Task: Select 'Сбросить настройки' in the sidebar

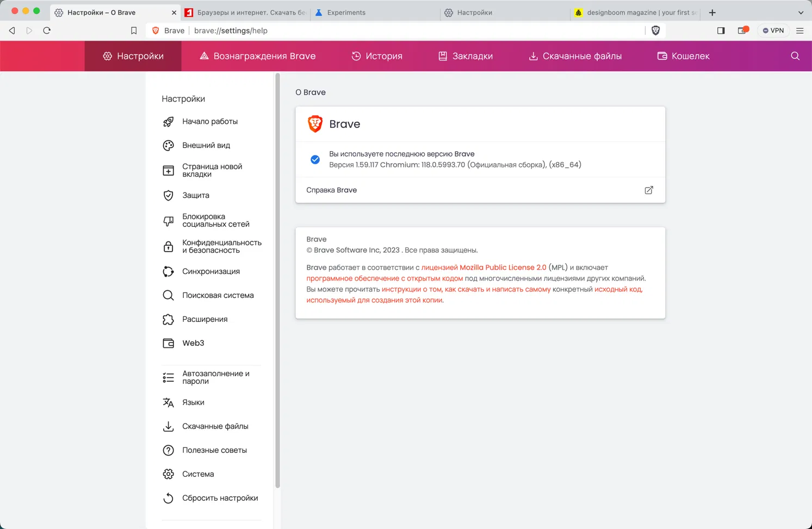Action: click(220, 499)
